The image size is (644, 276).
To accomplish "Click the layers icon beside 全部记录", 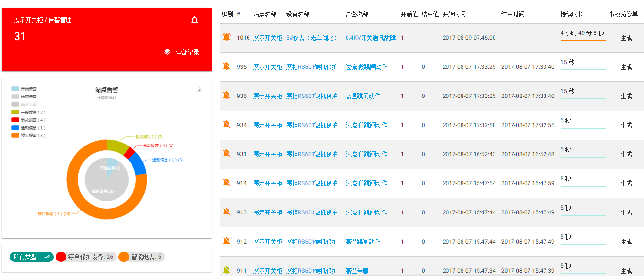I will tap(167, 52).
